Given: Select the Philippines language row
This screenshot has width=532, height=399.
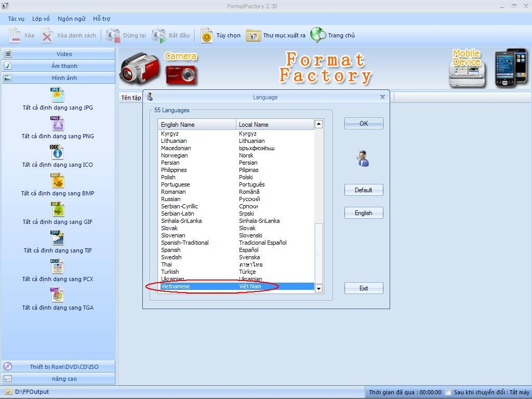Looking at the screenshot, I should (x=236, y=170).
